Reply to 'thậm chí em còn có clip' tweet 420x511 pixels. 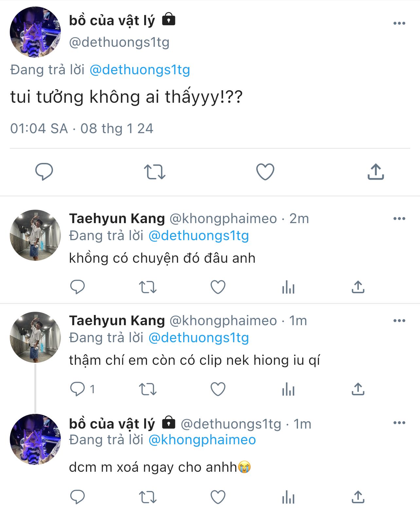pos(78,389)
